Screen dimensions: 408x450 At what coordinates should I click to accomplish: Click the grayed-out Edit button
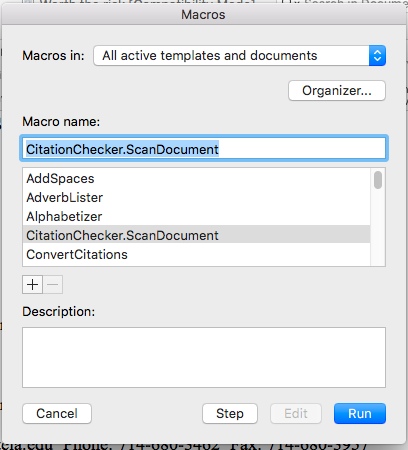coord(296,414)
